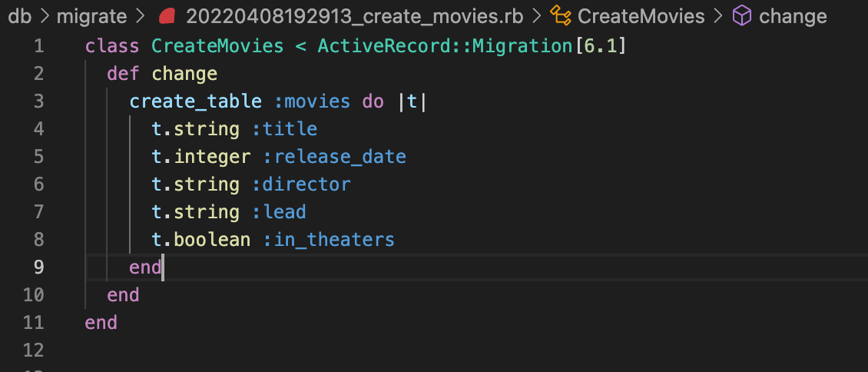Click line number 12 in gutter

(33, 350)
